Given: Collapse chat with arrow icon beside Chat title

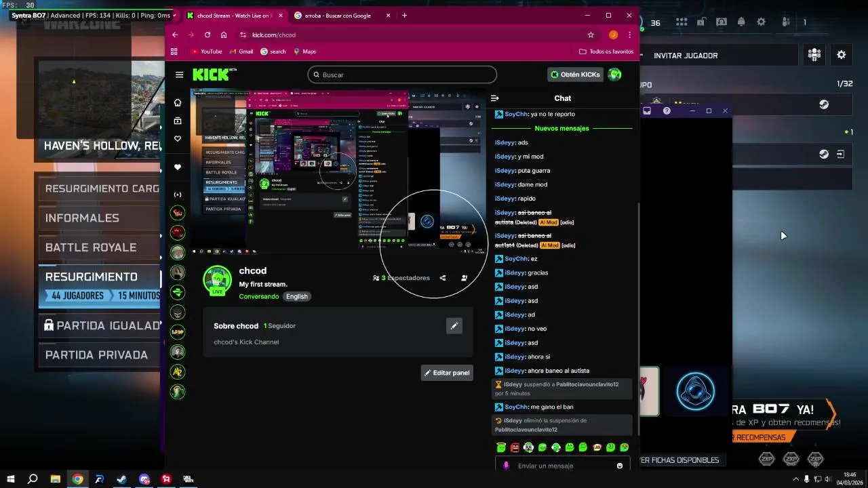Looking at the screenshot, I should [495, 98].
